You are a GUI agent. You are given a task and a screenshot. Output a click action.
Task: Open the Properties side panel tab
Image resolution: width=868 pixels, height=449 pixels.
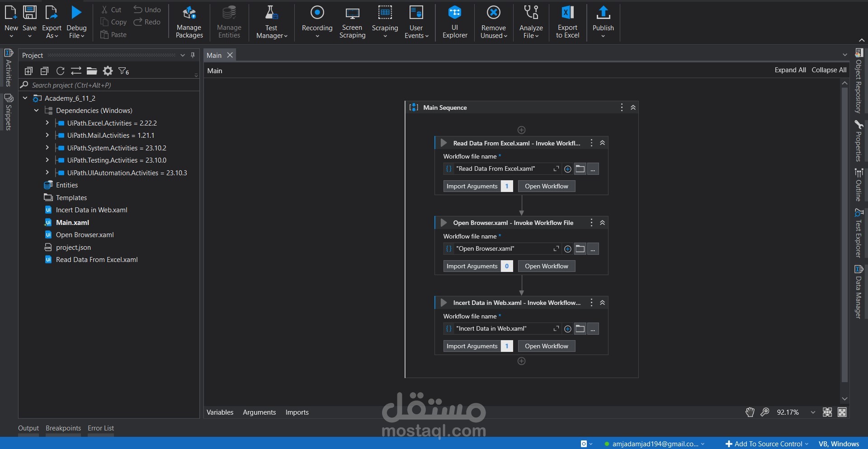859,140
